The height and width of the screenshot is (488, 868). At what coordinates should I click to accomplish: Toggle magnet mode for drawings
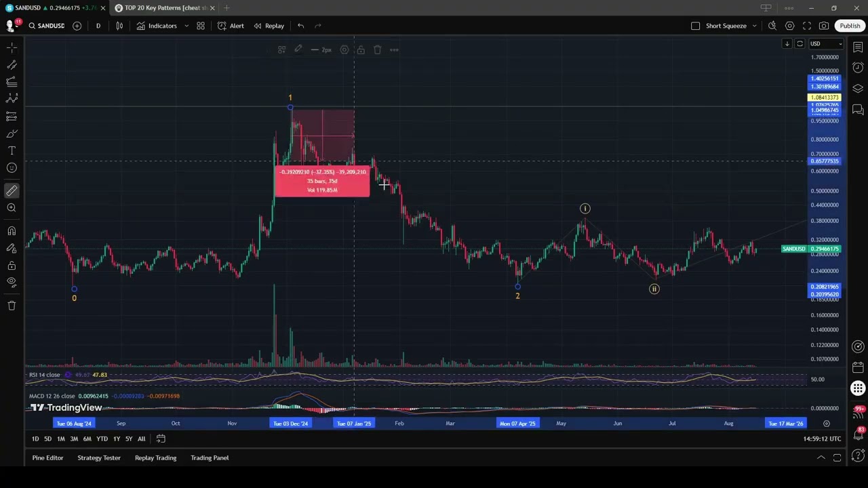point(12,231)
